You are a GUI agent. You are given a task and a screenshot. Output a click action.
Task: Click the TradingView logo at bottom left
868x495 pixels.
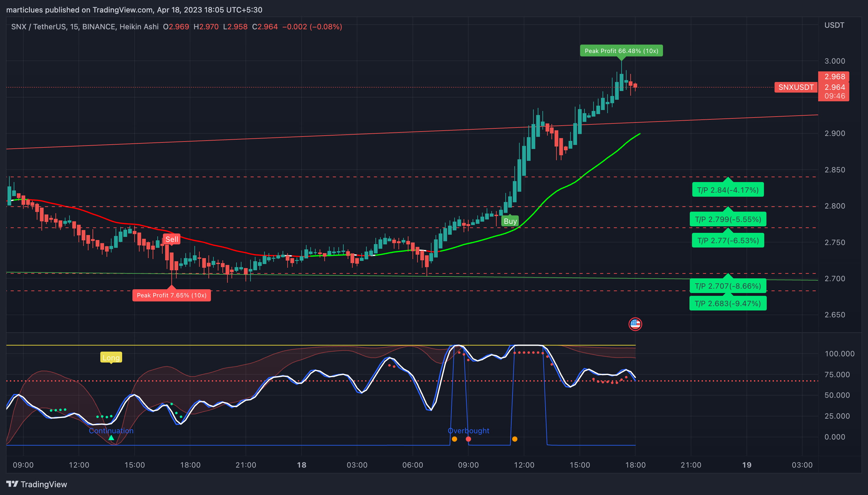pos(12,484)
